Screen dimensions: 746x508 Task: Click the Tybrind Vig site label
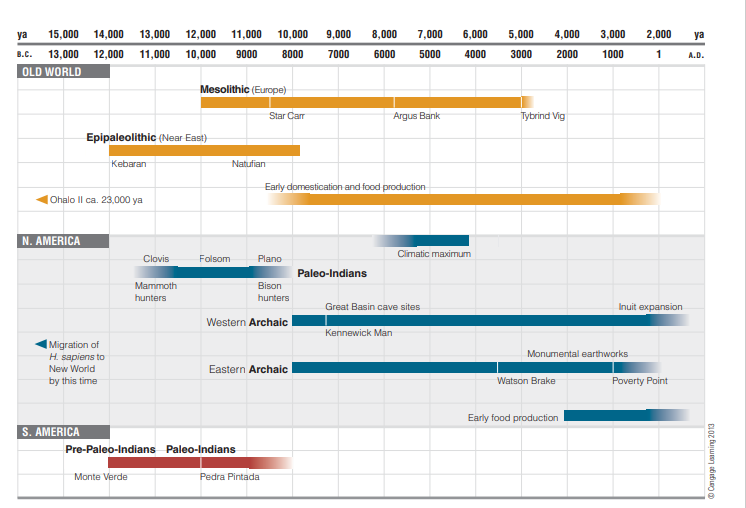pyautogui.click(x=543, y=116)
